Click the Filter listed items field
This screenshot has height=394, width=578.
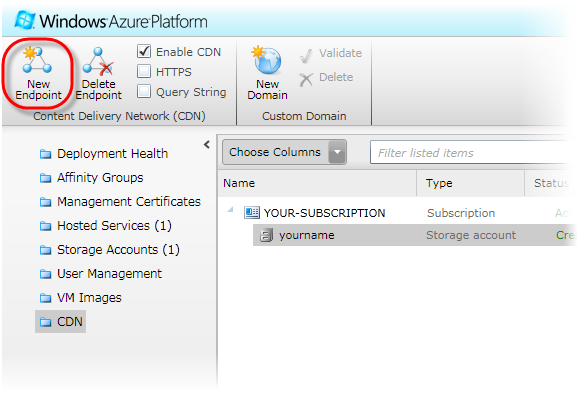point(472,153)
